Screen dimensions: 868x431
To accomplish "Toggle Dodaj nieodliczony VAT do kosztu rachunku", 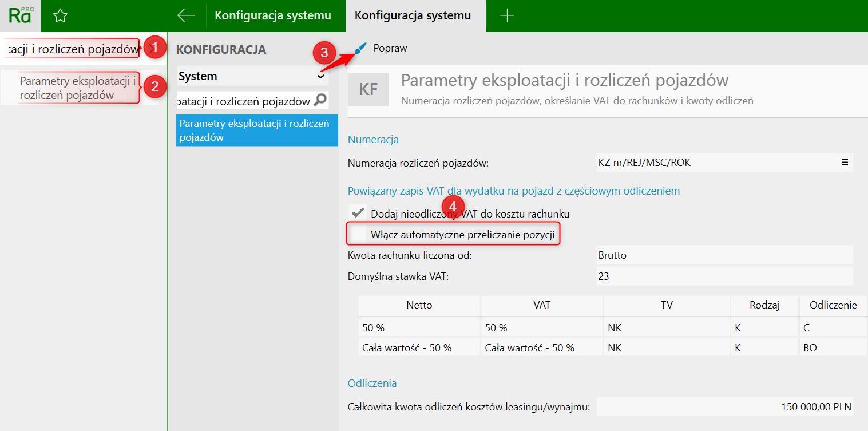I will coord(359,213).
